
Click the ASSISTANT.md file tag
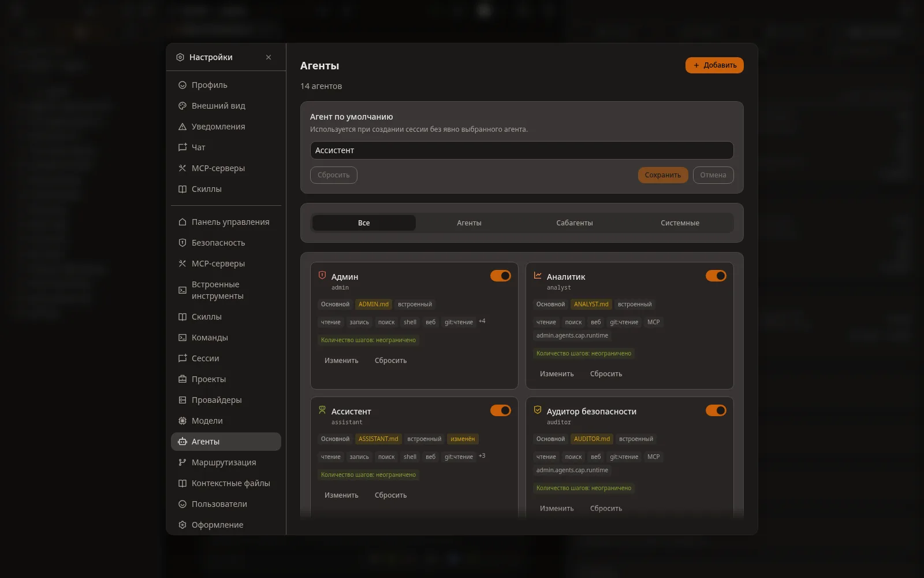[x=378, y=439]
